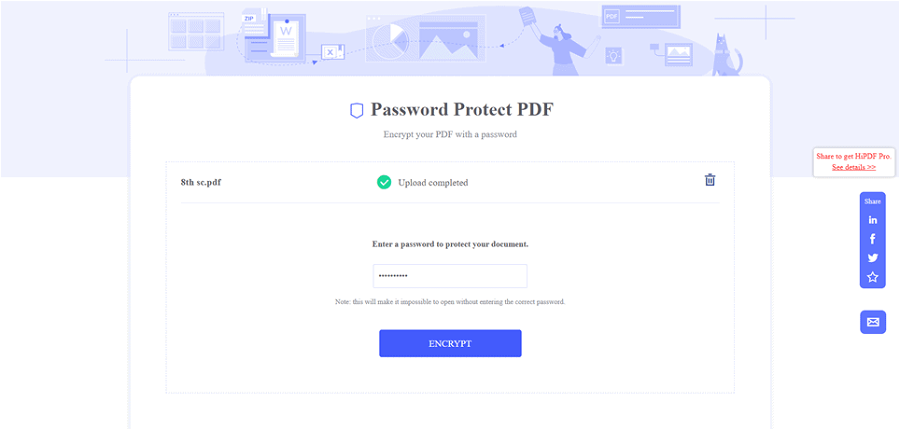Click the Word document illustration icon
The height and width of the screenshot is (430, 900).
point(286,34)
